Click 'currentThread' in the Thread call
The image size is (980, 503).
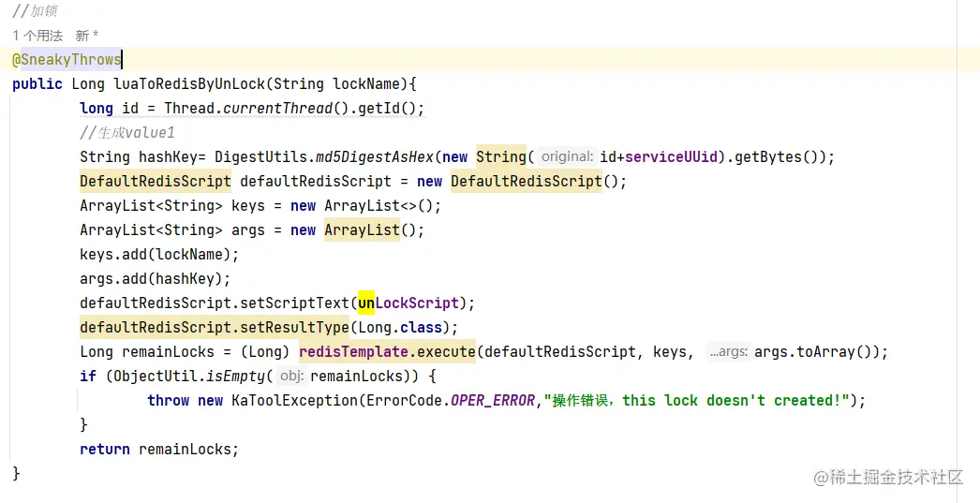[278, 108]
